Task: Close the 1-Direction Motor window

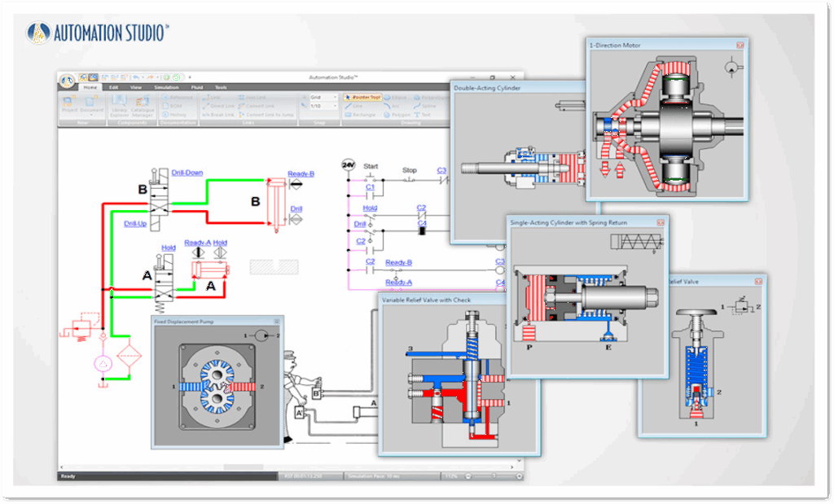Action: coord(740,46)
